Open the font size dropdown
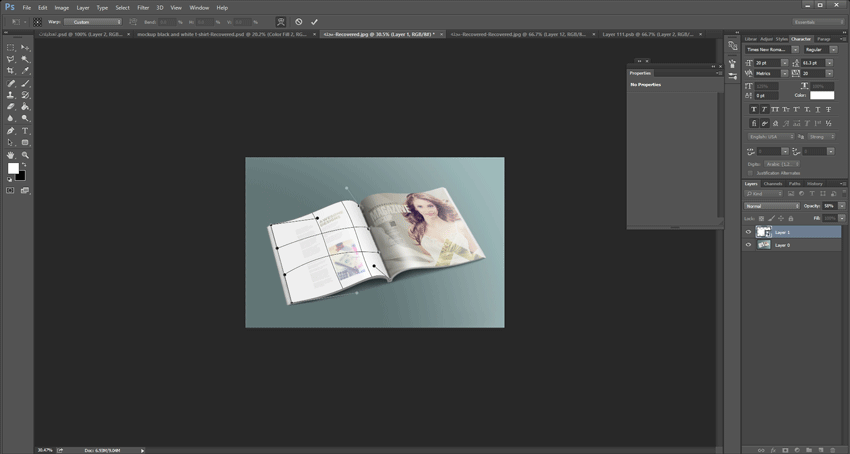The image size is (850, 454). click(784, 63)
